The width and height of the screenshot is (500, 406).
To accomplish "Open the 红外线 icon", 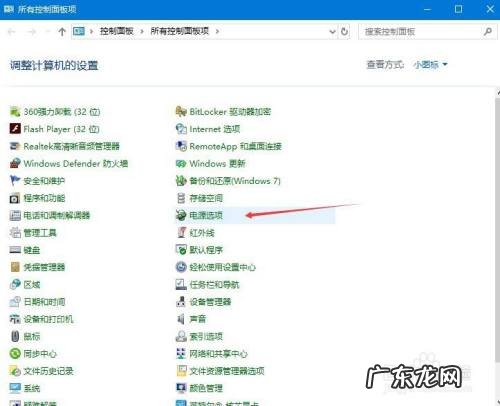I will click(181, 232).
